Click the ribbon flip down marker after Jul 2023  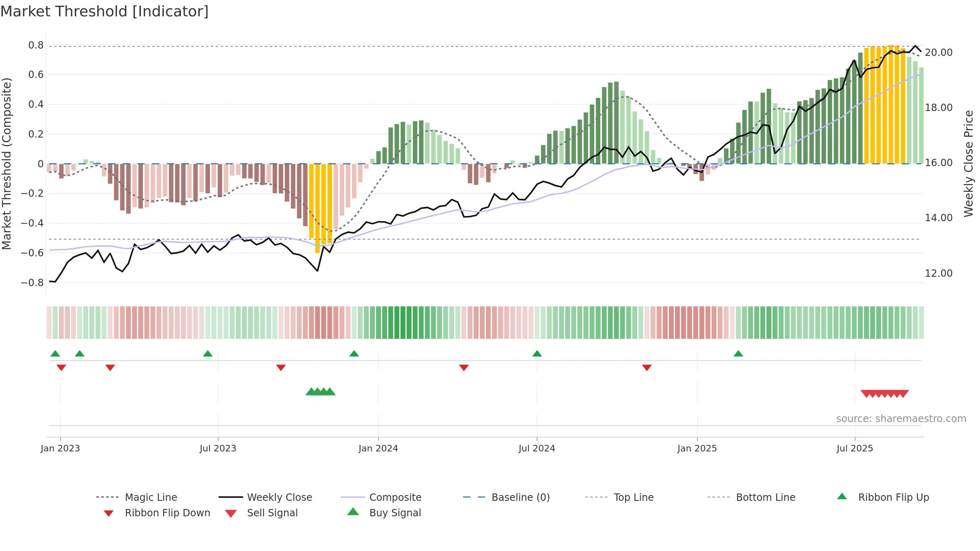click(281, 368)
